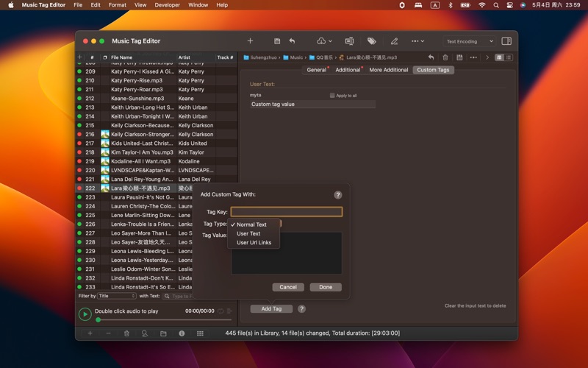Click the toolbar plus add files icon
This screenshot has height=368, width=588.
pyautogui.click(x=250, y=41)
